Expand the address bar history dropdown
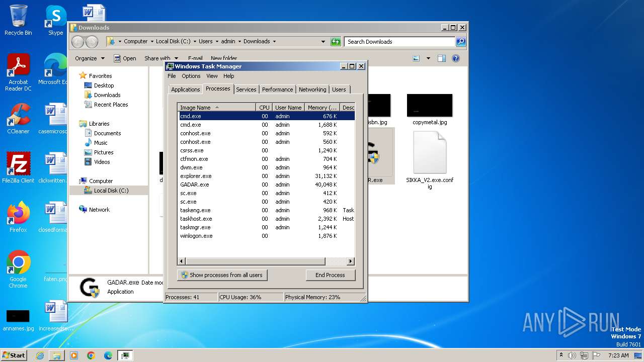Viewport: 644px width, 362px height. (x=323, y=42)
